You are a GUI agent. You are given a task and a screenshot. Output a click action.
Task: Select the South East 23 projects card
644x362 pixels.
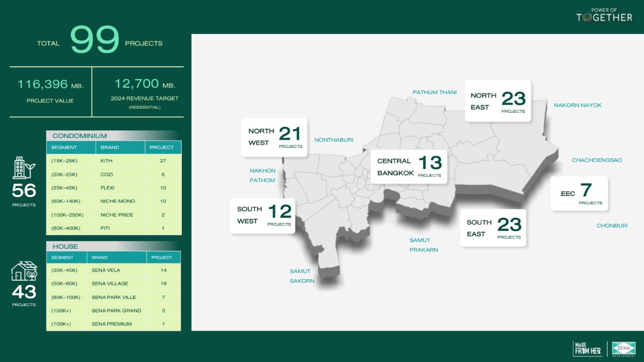tap(493, 228)
